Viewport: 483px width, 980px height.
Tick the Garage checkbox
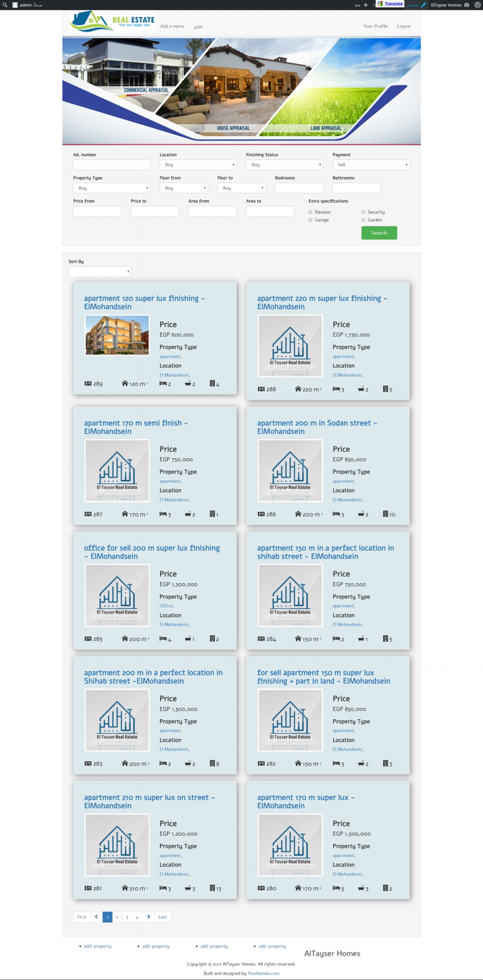[x=311, y=220]
